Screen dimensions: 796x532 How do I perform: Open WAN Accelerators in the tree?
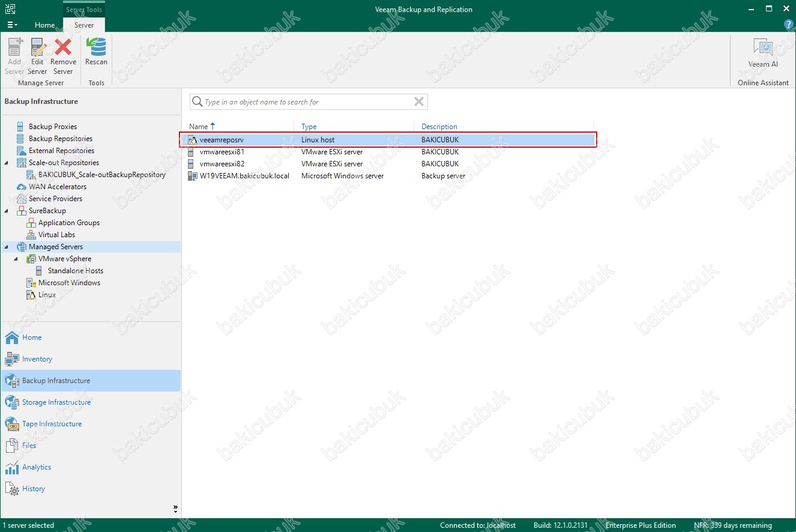tap(58, 187)
